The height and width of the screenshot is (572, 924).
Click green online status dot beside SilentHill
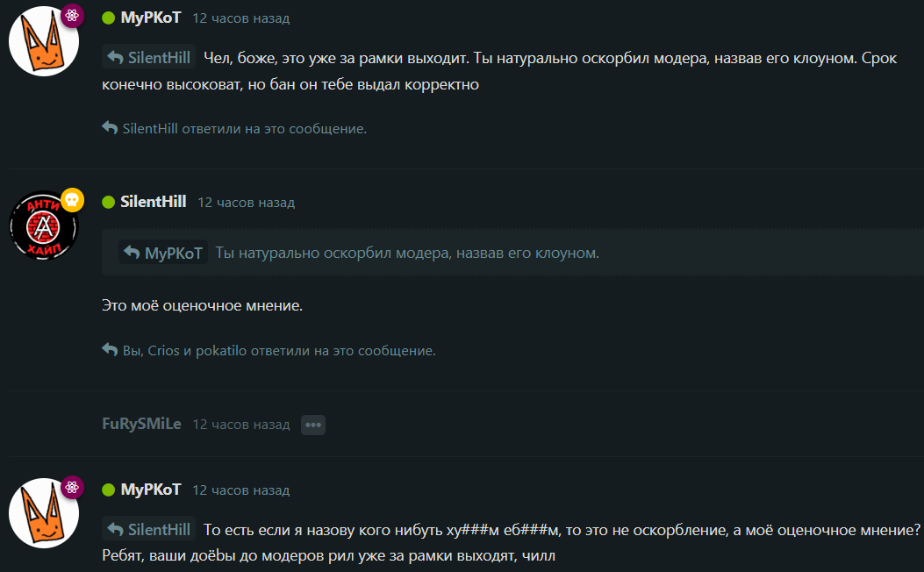(x=109, y=202)
